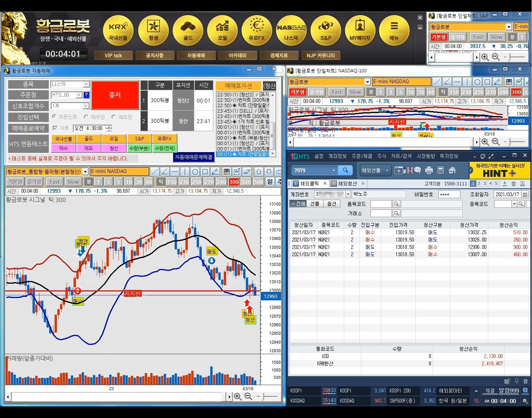Image resolution: width=532 pixels, height=418 pixels.
Task: Click the green 수량(전체) button
Action: click(165, 148)
